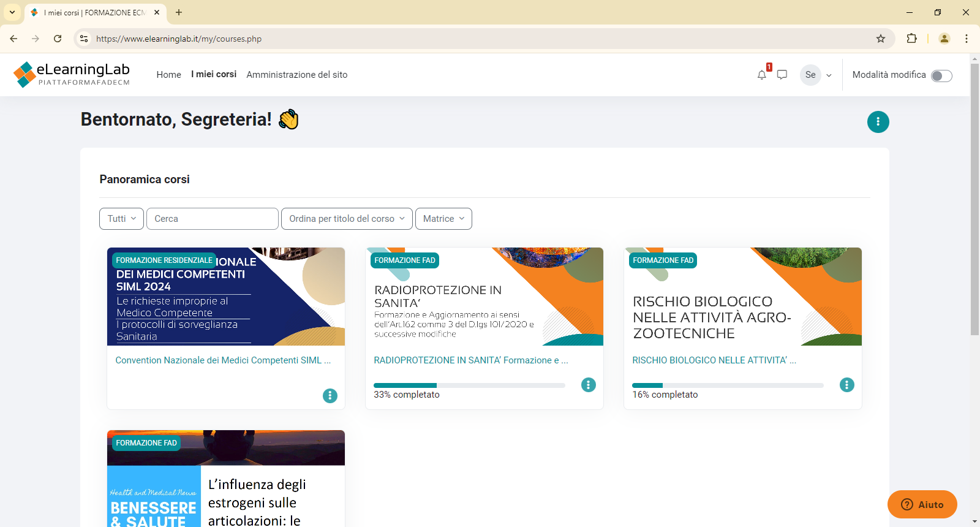This screenshot has height=527, width=980.
Task: Click the eLearningLab logo
Action: point(72,75)
